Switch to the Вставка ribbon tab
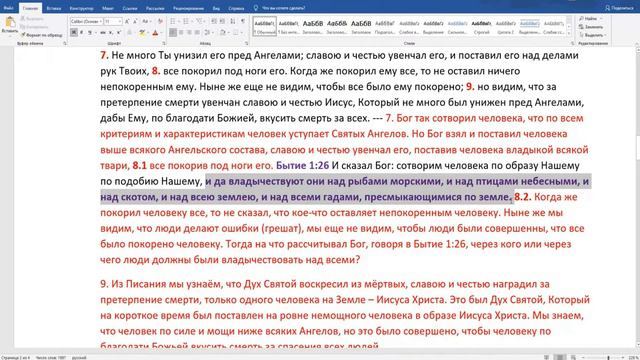Screen dimensions: 640x360 (53, 8)
